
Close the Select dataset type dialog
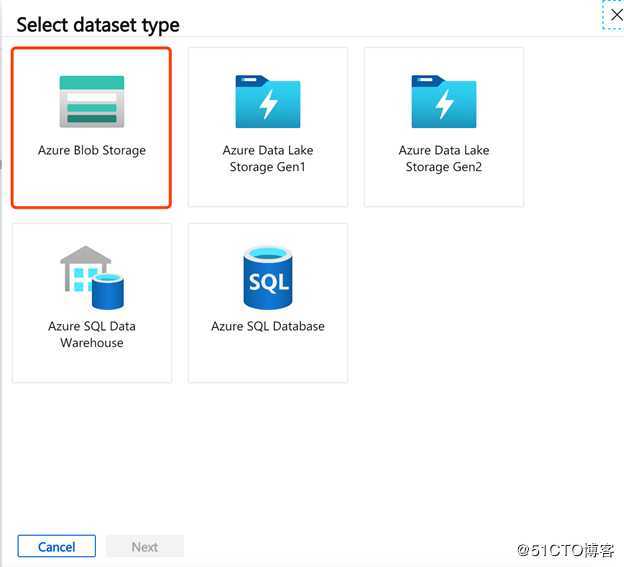point(616,15)
